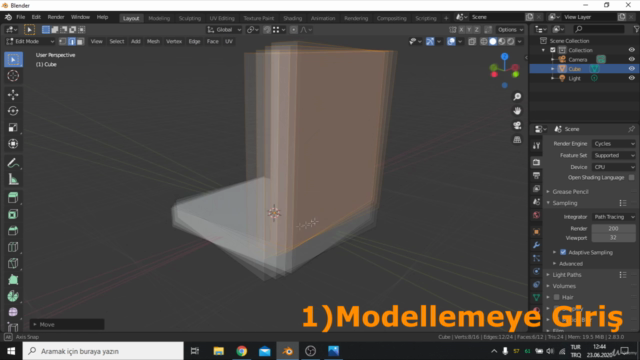Activate the Knife tool

(13, 263)
